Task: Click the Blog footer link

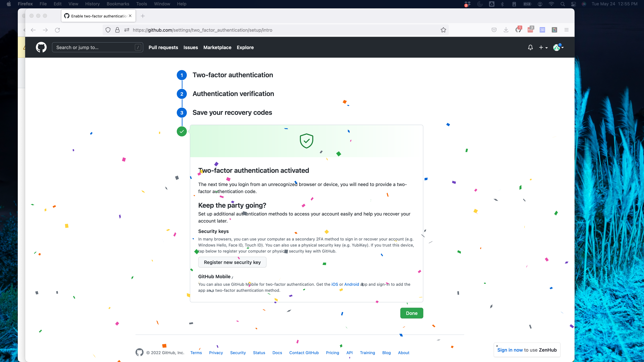Action: point(387,353)
